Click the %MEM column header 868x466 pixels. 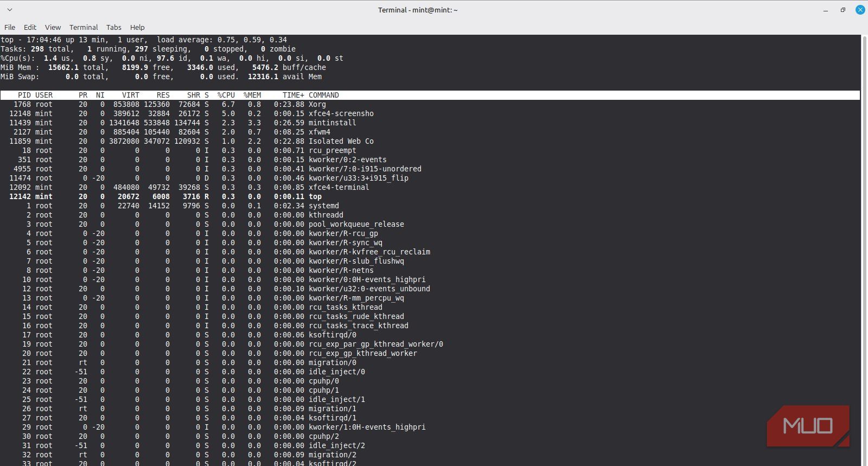click(252, 95)
